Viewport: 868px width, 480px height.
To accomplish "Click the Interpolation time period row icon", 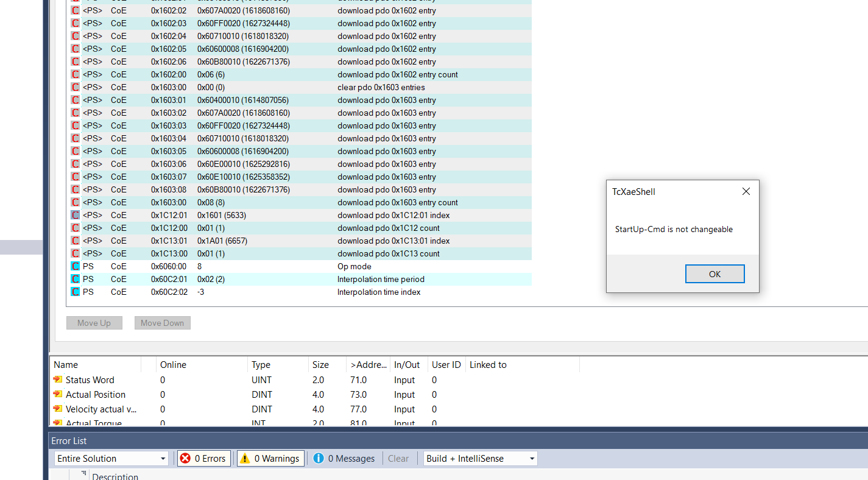I will 76,279.
